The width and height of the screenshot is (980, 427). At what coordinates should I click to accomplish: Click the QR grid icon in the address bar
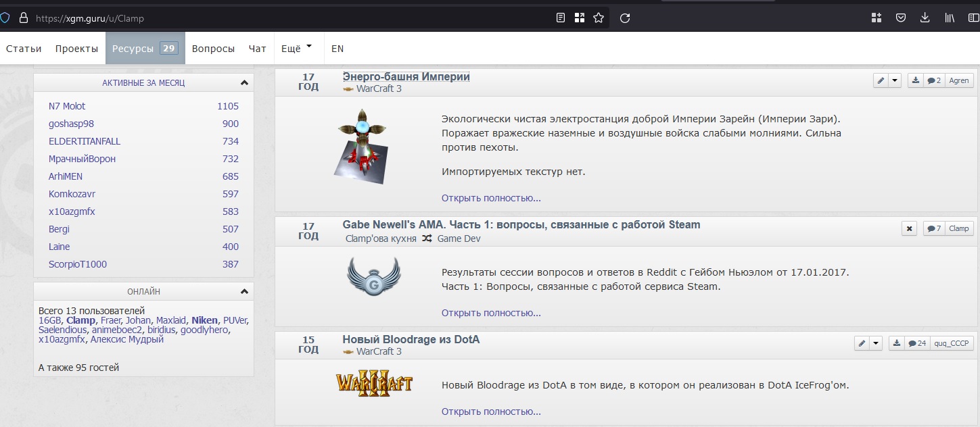(580, 18)
